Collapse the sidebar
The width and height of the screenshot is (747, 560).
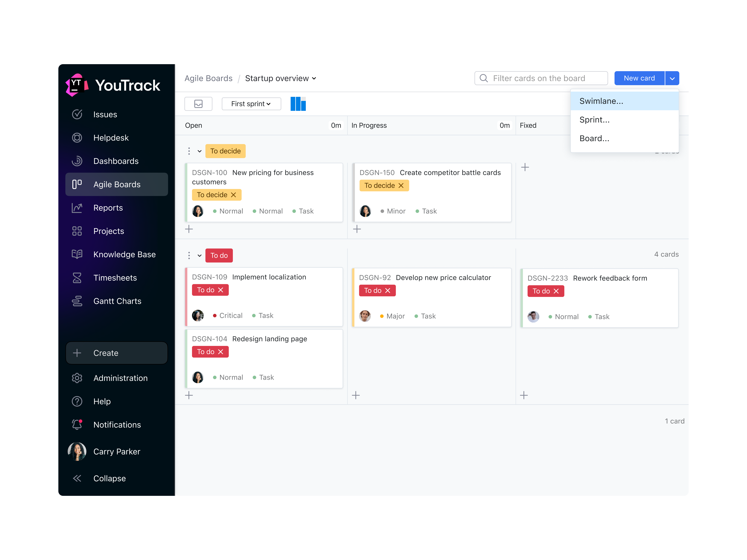109,478
